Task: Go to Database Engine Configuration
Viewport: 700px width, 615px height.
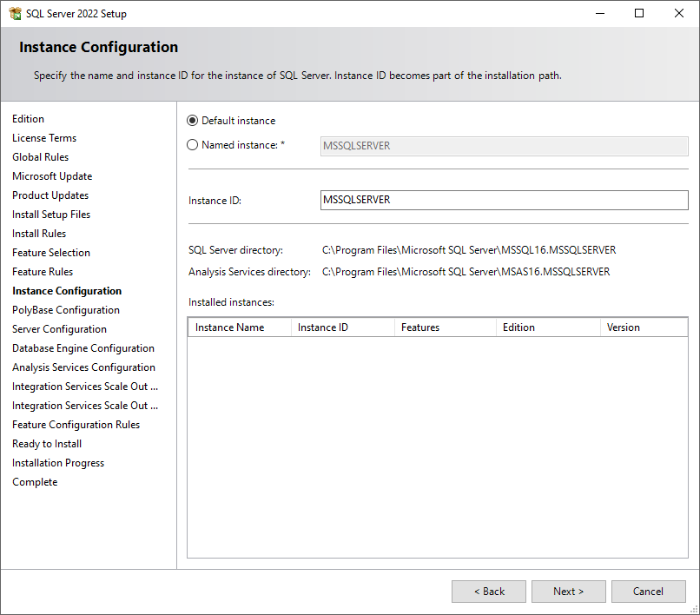Action: (83, 347)
